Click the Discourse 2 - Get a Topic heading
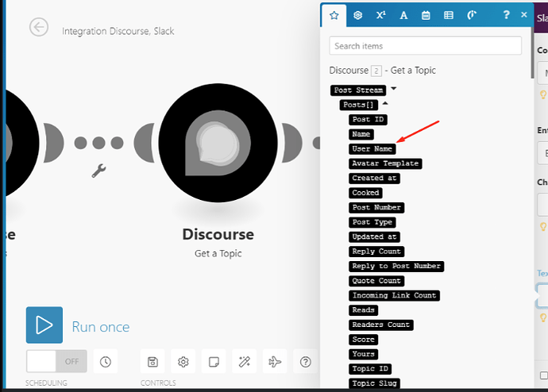The width and height of the screenshot is (548, 392). click(x=382, y=71)
